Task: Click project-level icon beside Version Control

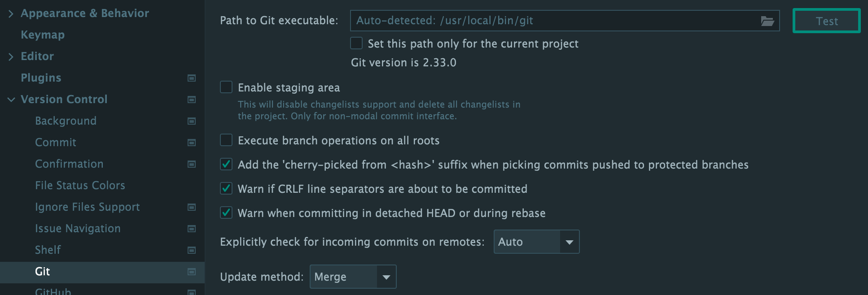Action: pyautogui.click(x=192, y=100)
